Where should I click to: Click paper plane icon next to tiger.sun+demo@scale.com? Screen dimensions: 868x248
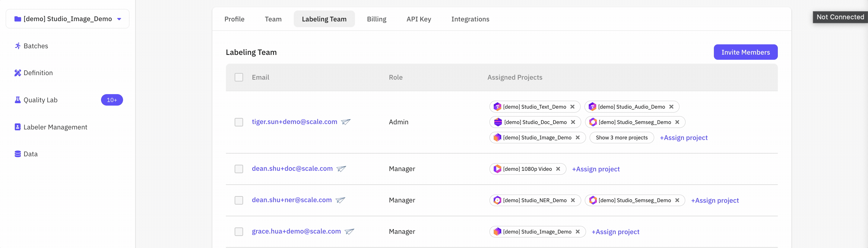pos(346,122)
